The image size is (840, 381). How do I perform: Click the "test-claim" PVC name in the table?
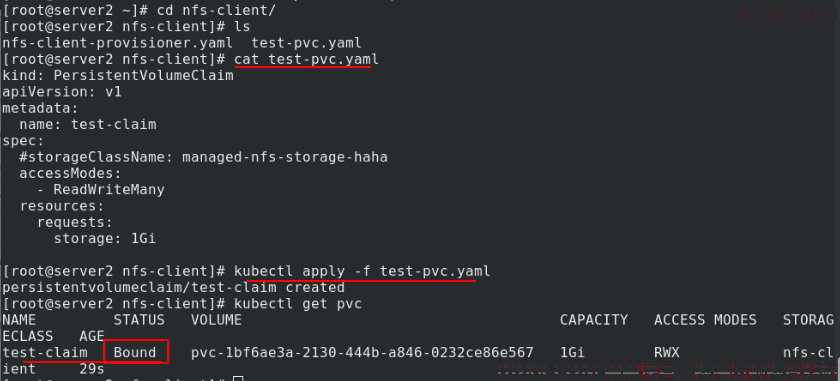point(46,353)
